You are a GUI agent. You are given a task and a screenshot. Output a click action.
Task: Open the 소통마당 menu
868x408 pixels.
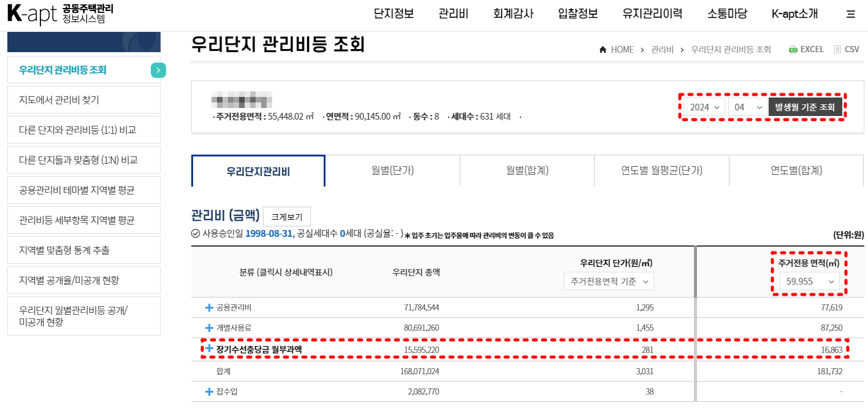pyautogui.click(x=726, y=13)
